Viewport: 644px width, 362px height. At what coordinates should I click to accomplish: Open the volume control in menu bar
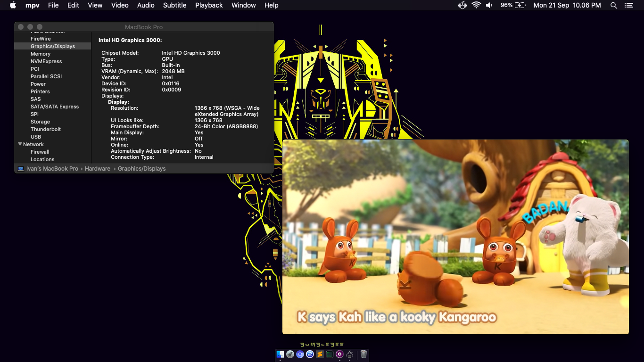[x=489, y=5]
